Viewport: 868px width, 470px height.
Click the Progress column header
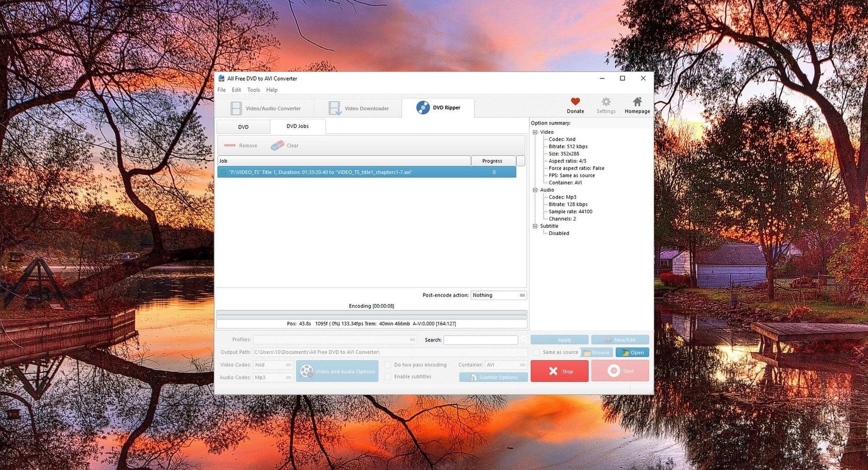[493, 161]
